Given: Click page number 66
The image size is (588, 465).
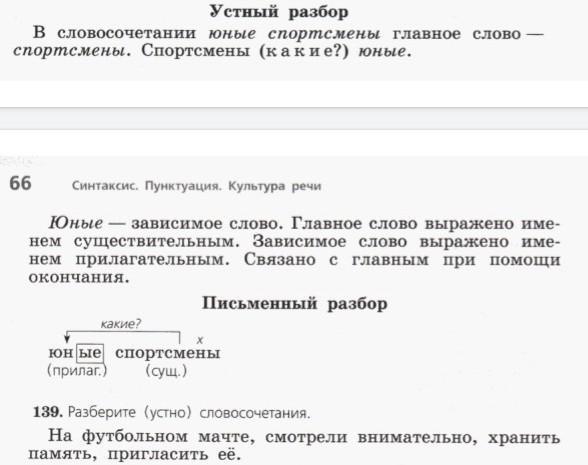Looking at the screenshot, I should pyautogui.click(x=20, y=184).
